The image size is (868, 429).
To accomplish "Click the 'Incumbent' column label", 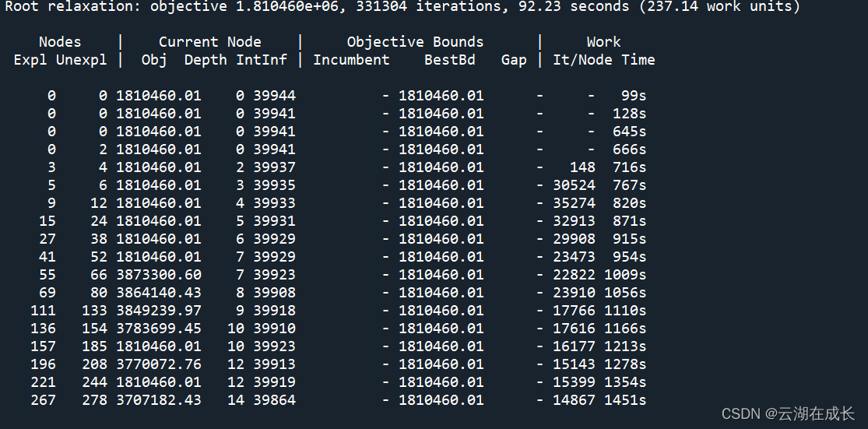I will (x=352, y=60).
